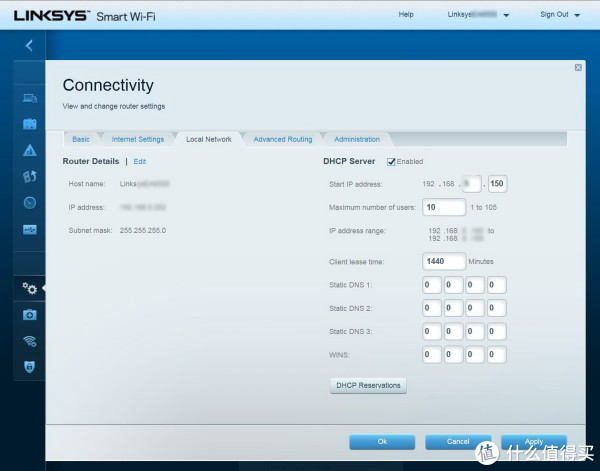Click Maximum number of users field

pyautogui.click(x=444, y=207)
